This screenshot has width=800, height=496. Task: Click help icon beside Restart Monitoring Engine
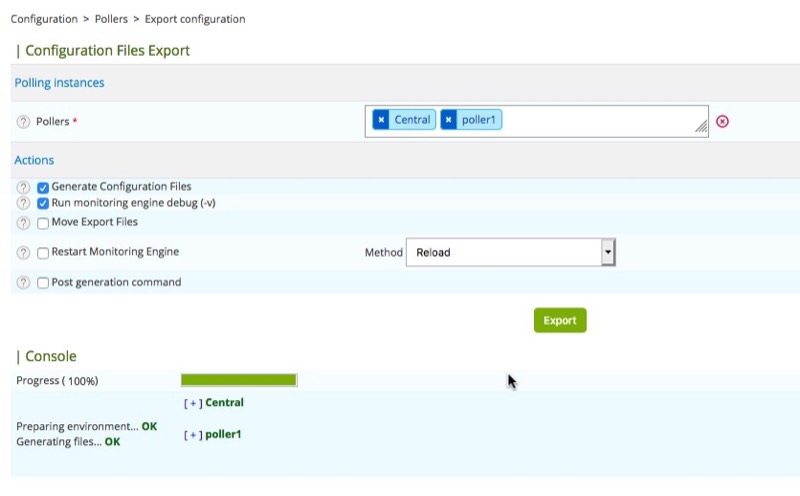23,253
